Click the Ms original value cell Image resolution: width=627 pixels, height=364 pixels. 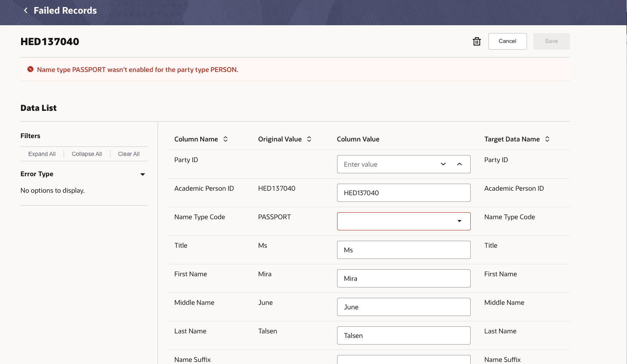(263, 245)
